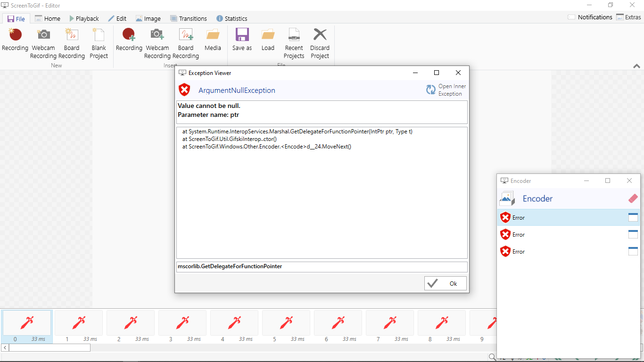Click the left arrow of the frame scrollbar

coord(5,347)
